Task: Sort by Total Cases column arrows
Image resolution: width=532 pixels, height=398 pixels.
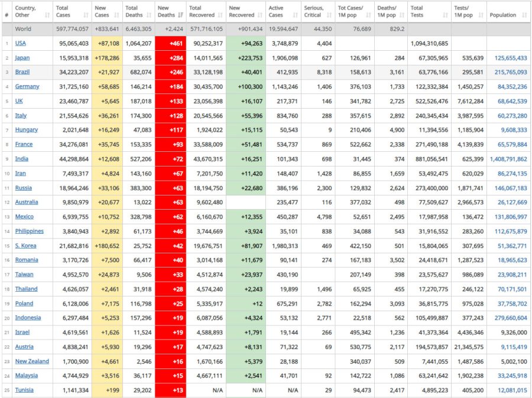Action: 86,15
